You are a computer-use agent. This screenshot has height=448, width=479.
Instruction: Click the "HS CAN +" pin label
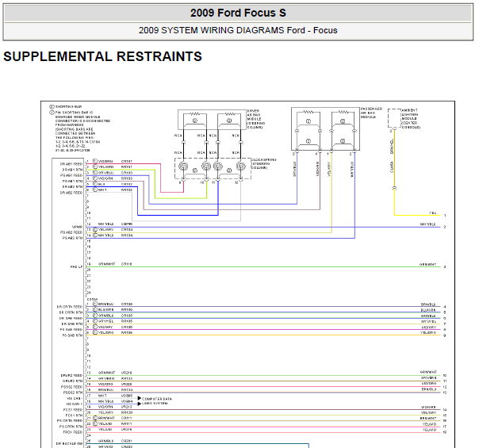coord(74,404)
